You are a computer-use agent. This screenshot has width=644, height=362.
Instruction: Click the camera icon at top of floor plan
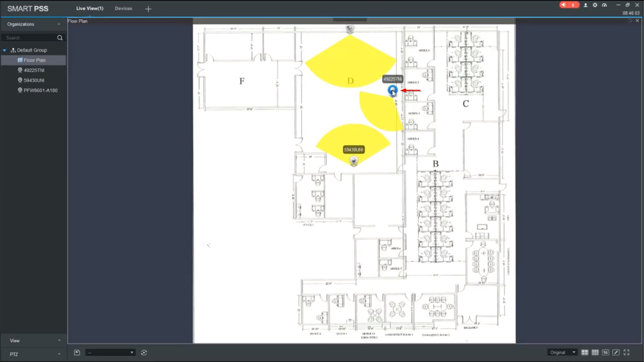350,28
